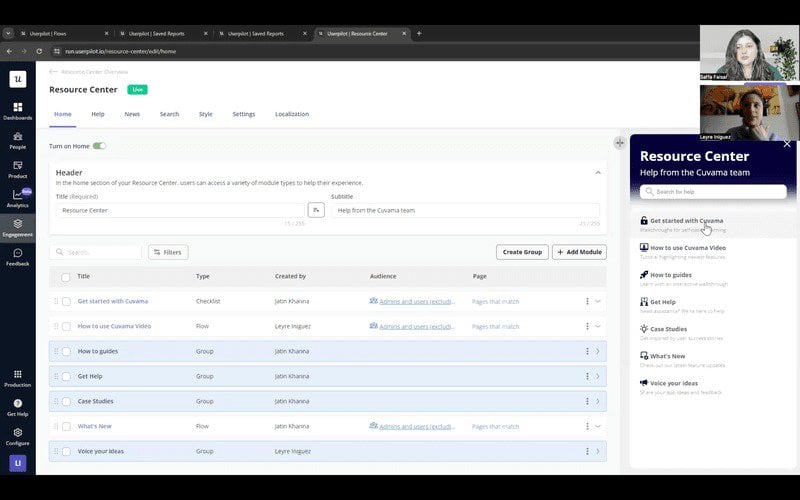Screen dimensions: 800x500
Task: Click the Get Help sidebar icon
Action: (17, 406)
